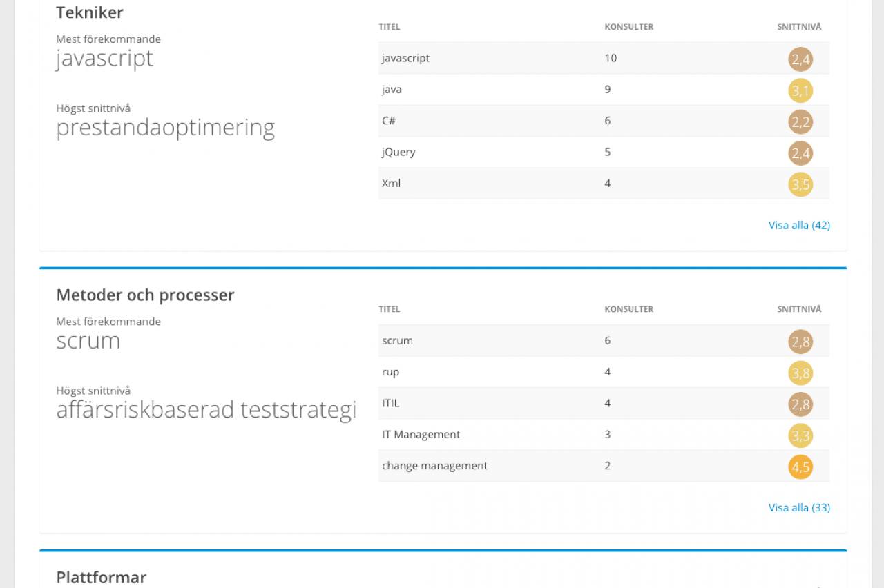884x588 pixels.
Task: Click the large prestandaoptimering highlight text
Action: click(x=165, y=128)
